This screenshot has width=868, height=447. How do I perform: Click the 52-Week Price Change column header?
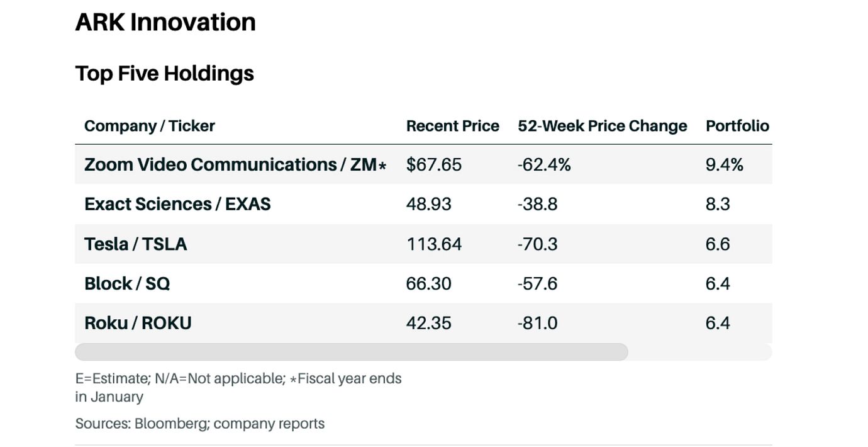click(x=602, y=126)
